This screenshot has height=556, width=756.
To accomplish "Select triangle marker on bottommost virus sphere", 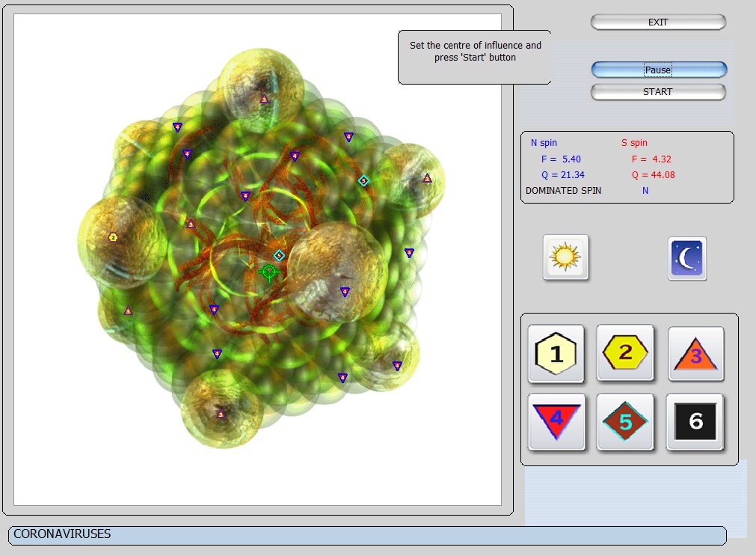I will [x=221, y=414].
